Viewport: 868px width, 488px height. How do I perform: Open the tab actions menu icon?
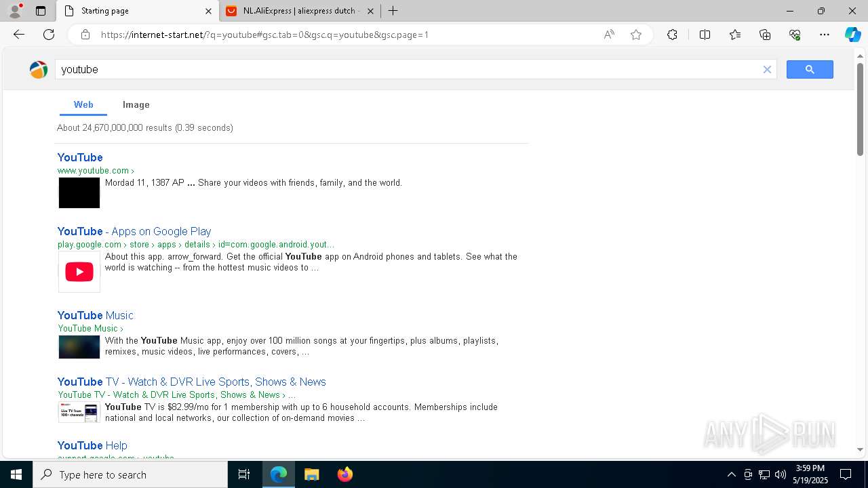41,11
